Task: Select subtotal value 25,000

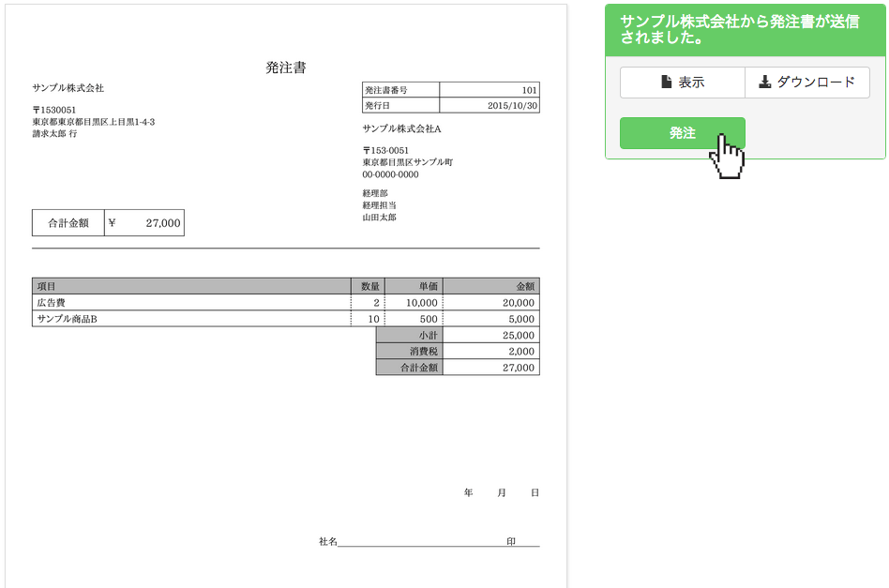Action: pos(519,335)
